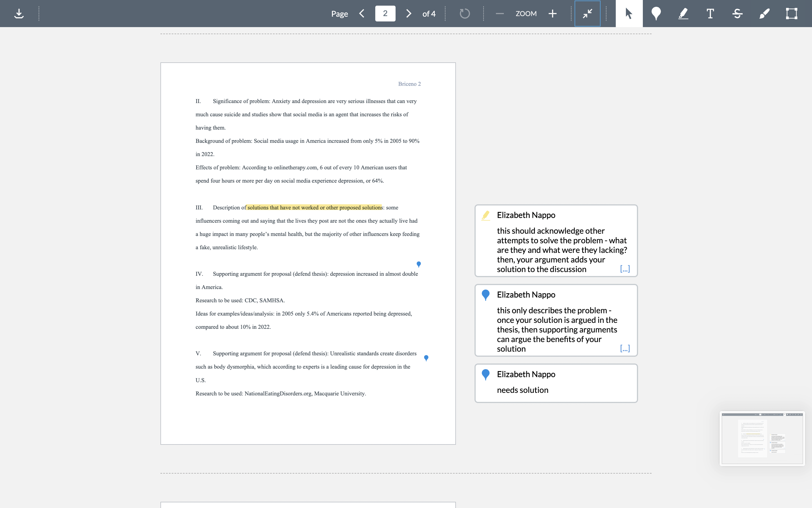
Task: Click the 'Briceno 2' page header
Action: pyautogui.click(x=409, y=84)
